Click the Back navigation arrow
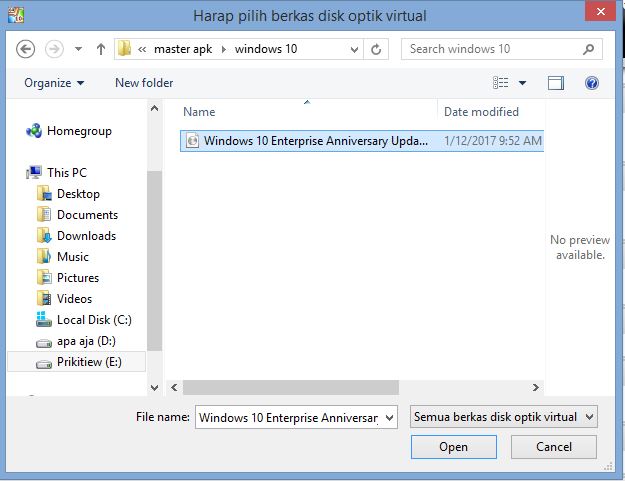The image size is (625, 481). (26, 49)
